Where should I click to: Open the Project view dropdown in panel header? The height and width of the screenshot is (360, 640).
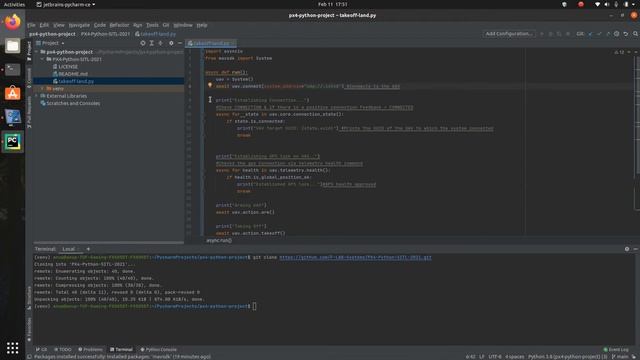(51, 43)
